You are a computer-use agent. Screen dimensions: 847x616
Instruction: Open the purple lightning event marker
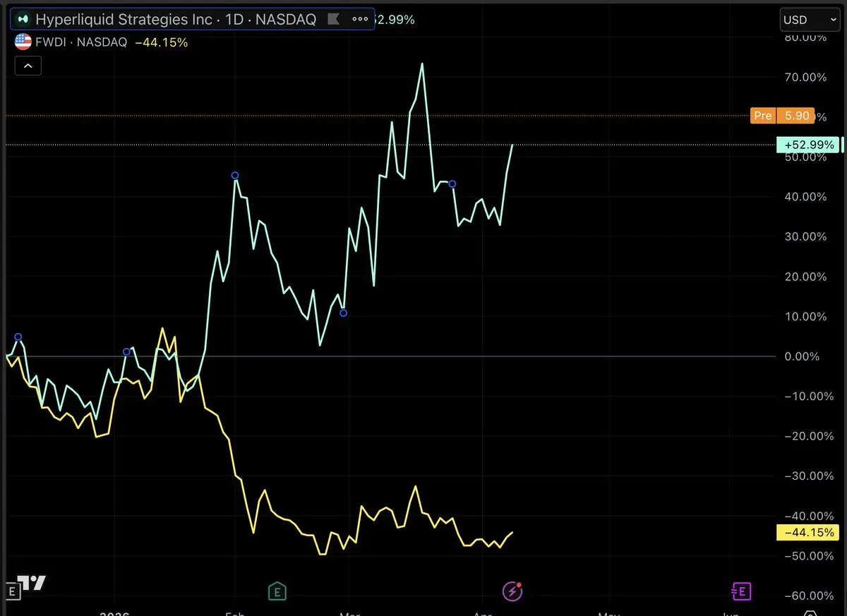(x=512, y=591)
